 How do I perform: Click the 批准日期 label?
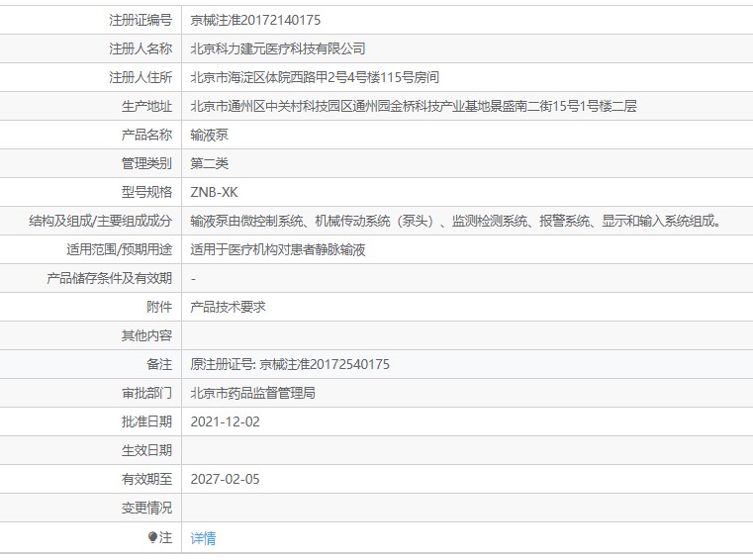(146, 421)
